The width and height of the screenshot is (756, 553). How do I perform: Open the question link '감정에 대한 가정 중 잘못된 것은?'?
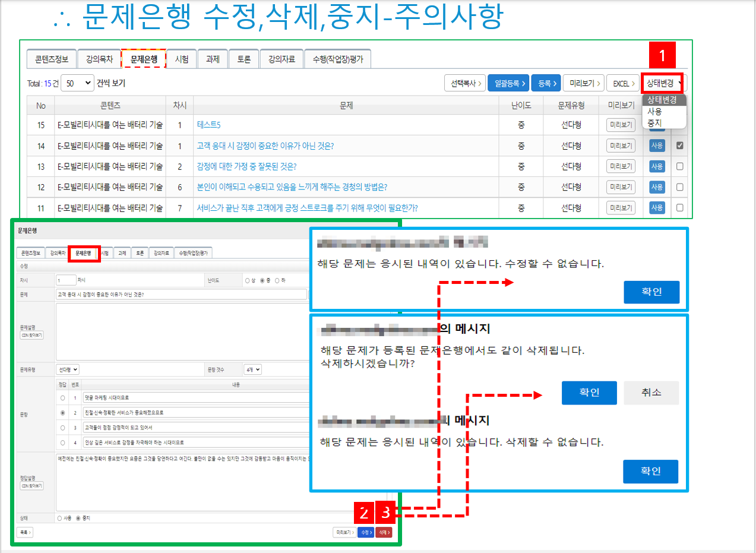(x=246, y=166)
